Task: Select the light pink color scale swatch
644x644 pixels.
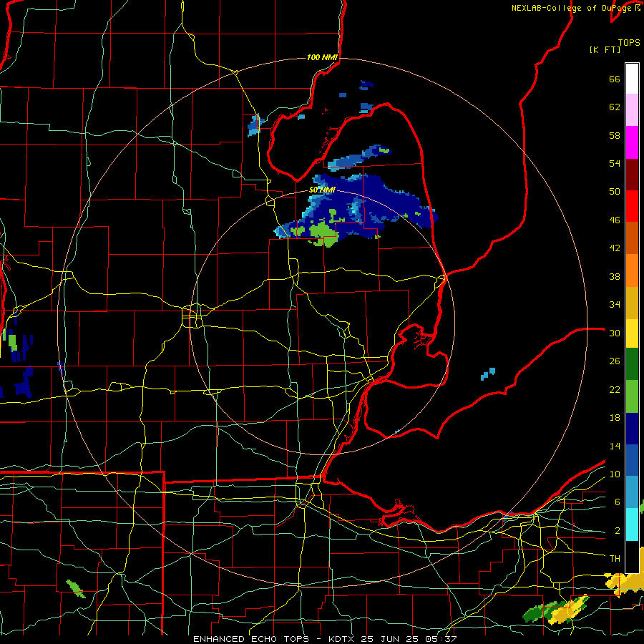Action: (632, 109)
